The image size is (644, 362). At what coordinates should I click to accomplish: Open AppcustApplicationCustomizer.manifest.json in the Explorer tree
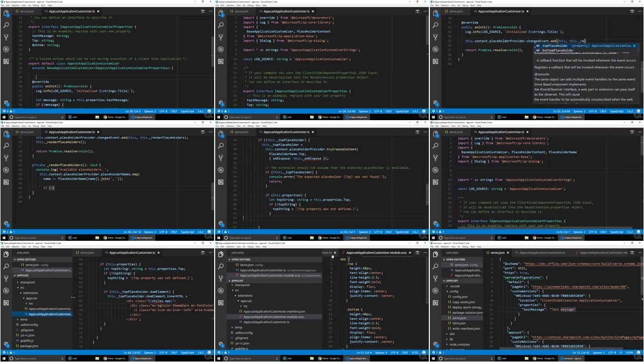[274, 311]
